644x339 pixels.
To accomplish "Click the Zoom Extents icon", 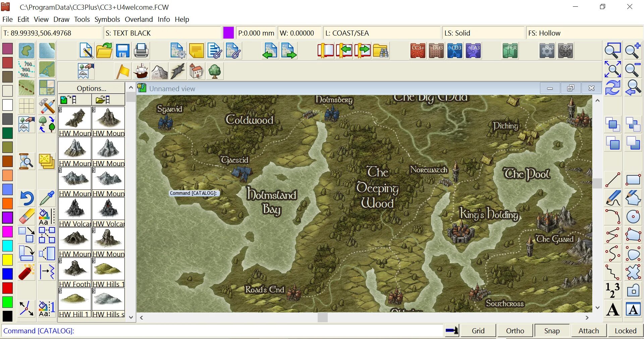I will pos(613,69).
